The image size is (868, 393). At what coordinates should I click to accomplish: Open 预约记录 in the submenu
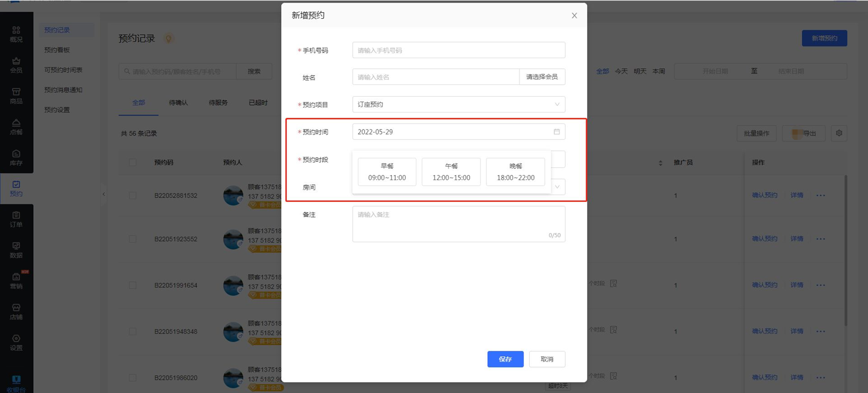click(57, 30)
